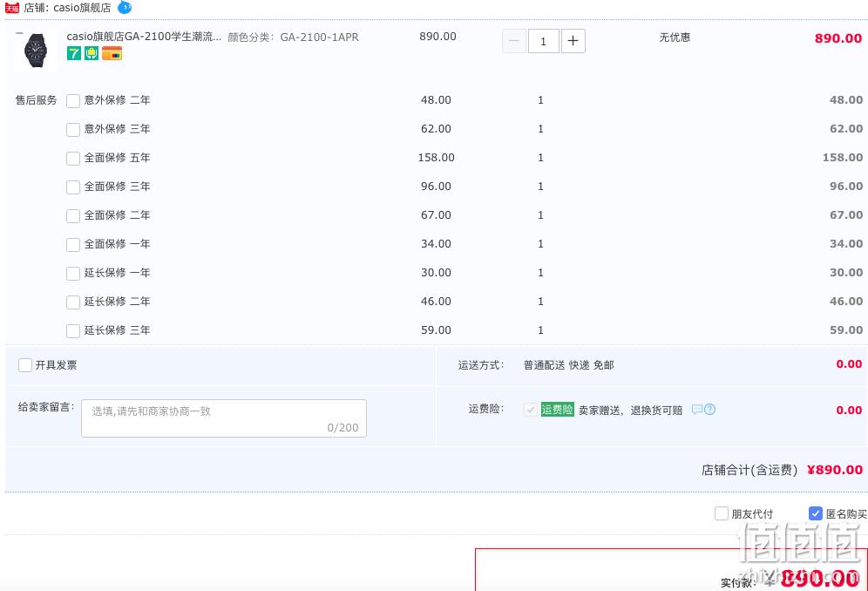Screen dimensions: 868x591
Task: Check 全面保修 一年 service option
Action: click(x=73, y=245)
